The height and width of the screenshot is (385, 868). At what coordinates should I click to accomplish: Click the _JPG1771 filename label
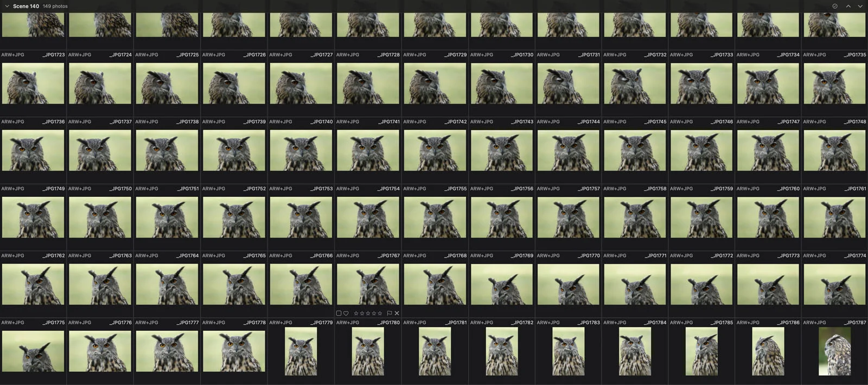pos(655,255)
